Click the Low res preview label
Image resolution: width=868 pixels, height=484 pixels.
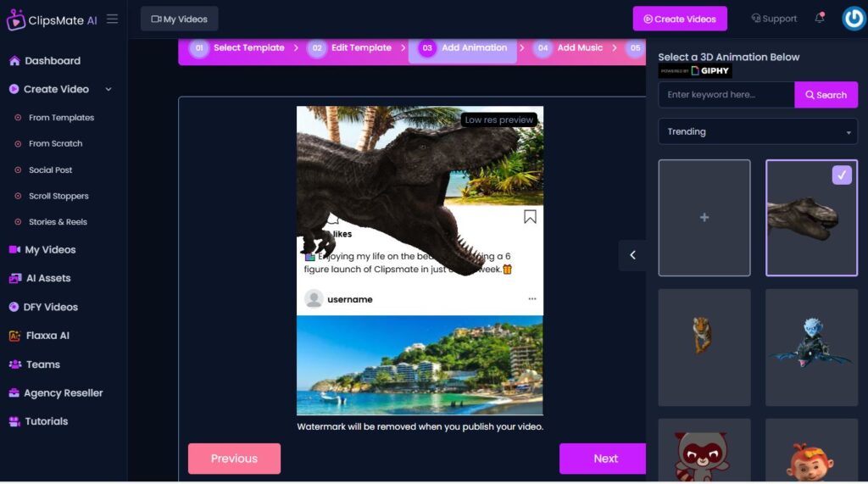pos(498,120)
